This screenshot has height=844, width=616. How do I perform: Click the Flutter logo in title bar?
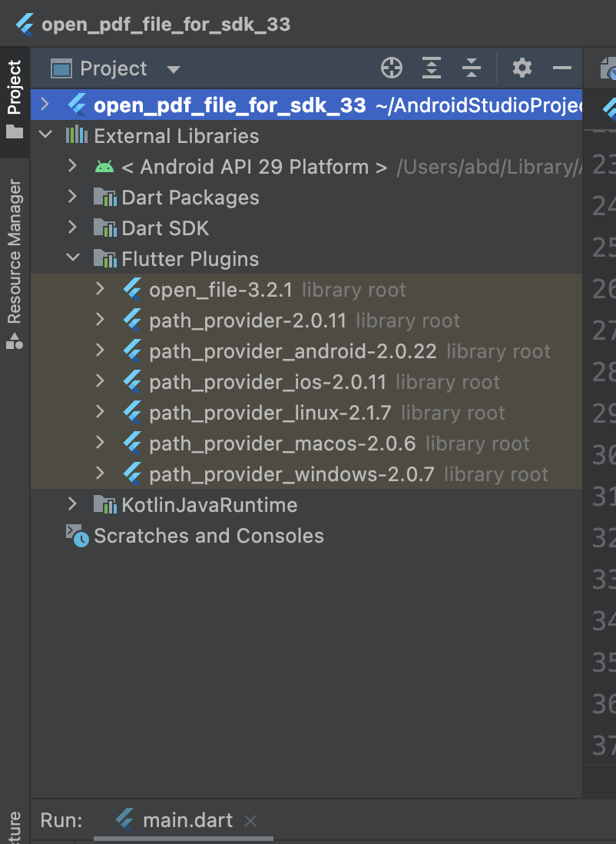(25, 25)
